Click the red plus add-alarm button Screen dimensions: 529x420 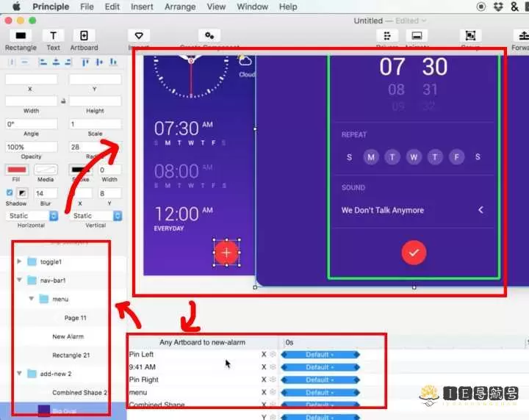(226, 253)
